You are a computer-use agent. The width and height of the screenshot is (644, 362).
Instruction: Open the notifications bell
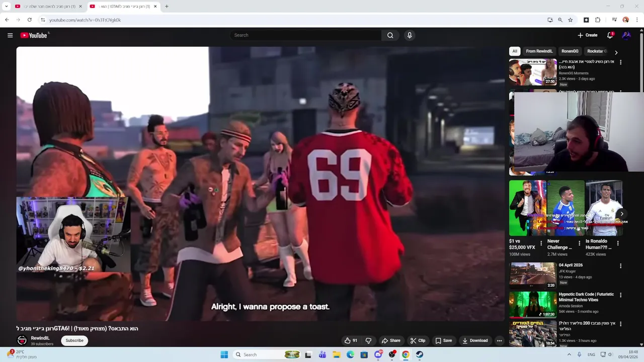click(x=610, y=35)
